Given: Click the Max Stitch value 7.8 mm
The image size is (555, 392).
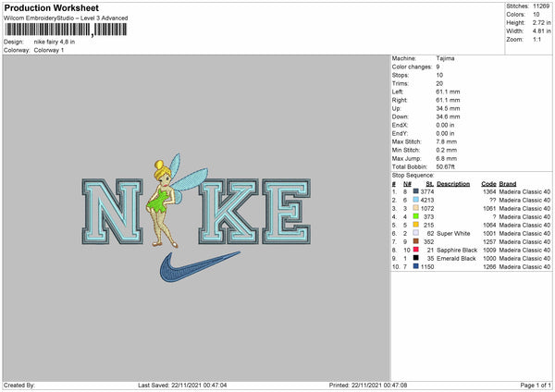Looking at the screenshot, I should [x=447, y=141].
